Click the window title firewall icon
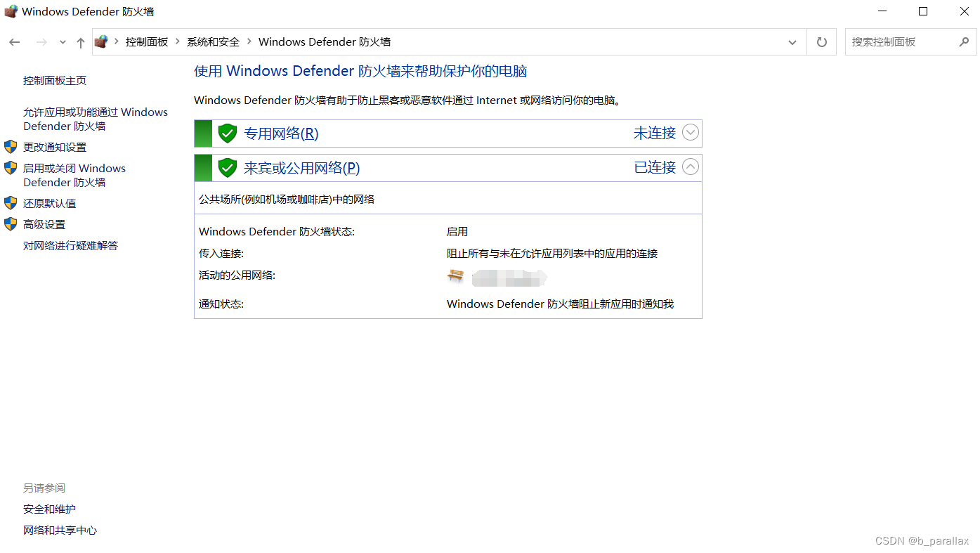The height and width of the screenshot is (553, 980). [10, 11]
